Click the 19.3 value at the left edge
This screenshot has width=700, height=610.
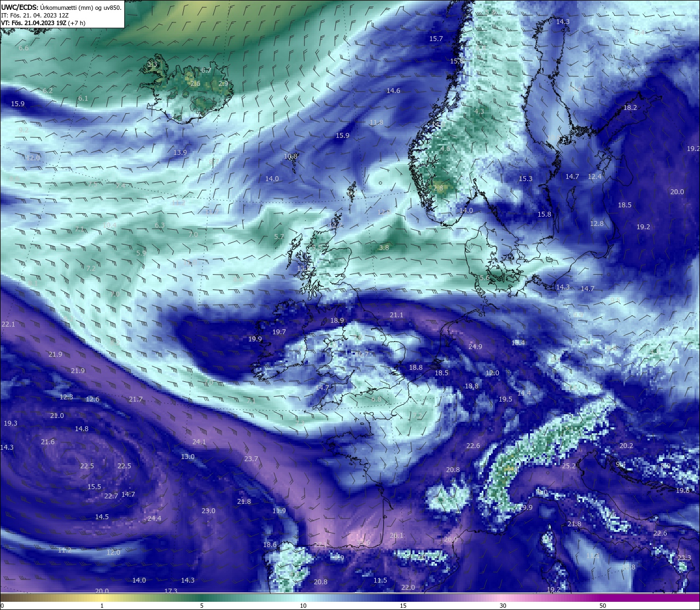[10, 423]
